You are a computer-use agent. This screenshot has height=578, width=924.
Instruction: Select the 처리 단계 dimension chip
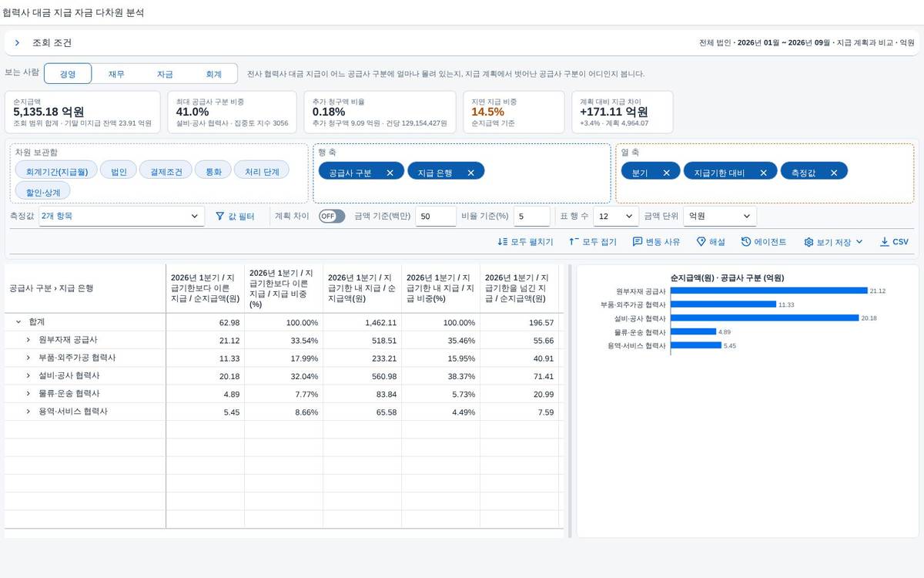pyautogui.click(x=262, y=172)
